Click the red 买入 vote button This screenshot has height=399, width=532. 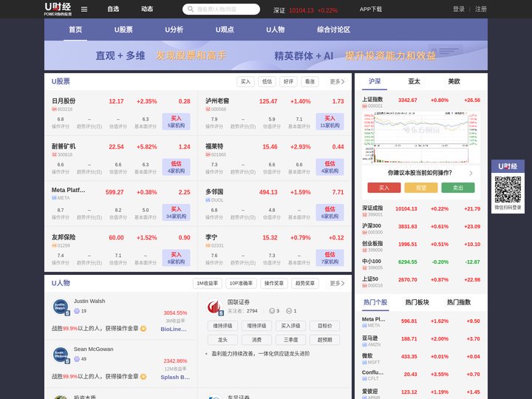point(383,188)
